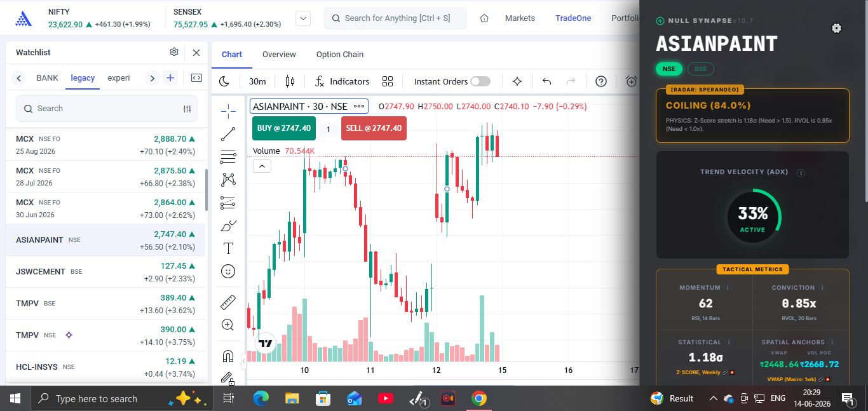Open the candlestick chart style picker
The image size is (868, 411).
(x=290, y=81)
